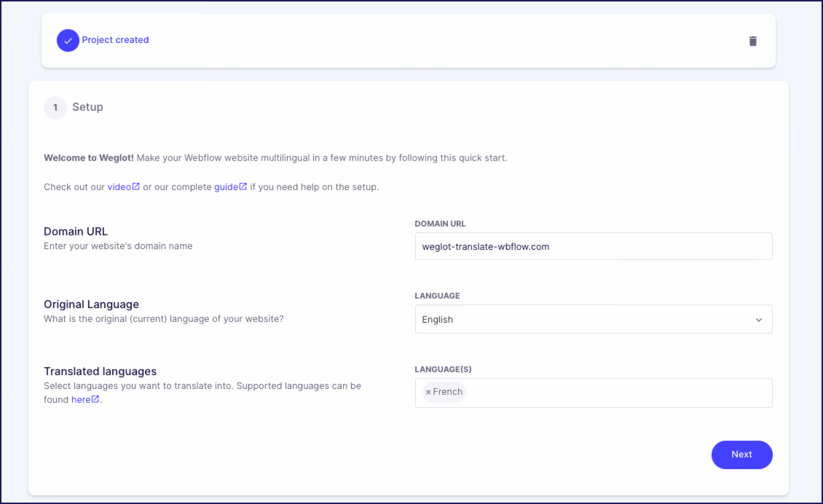
Task: Open the Original Language dropdown showing English
Action: click(x=594, y=319)
